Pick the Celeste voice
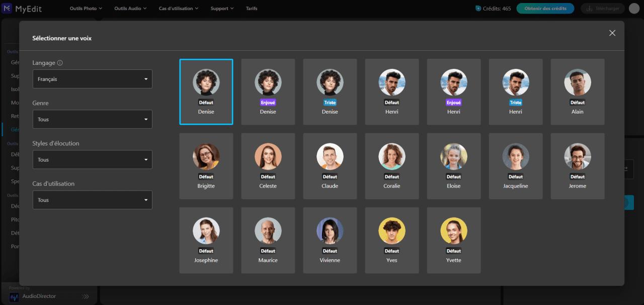644x305 pixels. click(268, 166)
